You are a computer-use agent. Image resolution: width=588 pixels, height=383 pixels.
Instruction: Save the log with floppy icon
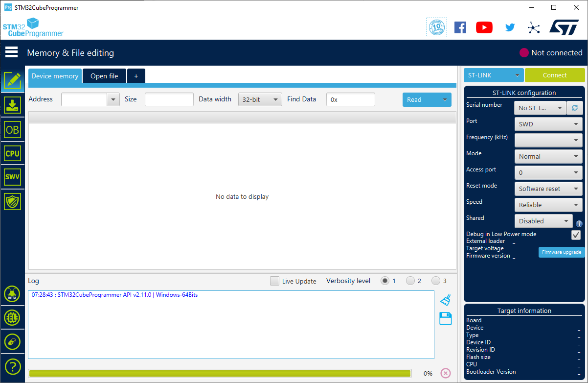(x=445, y=318)
